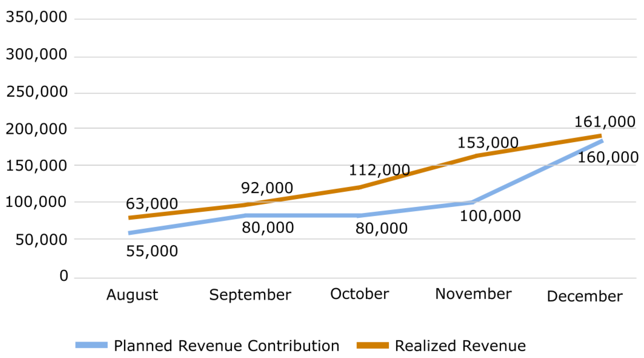The width and height of the screenshot is (644, 358).
Task: Click the August axis label
Action: pyautogui.click(x=132, y=295)
